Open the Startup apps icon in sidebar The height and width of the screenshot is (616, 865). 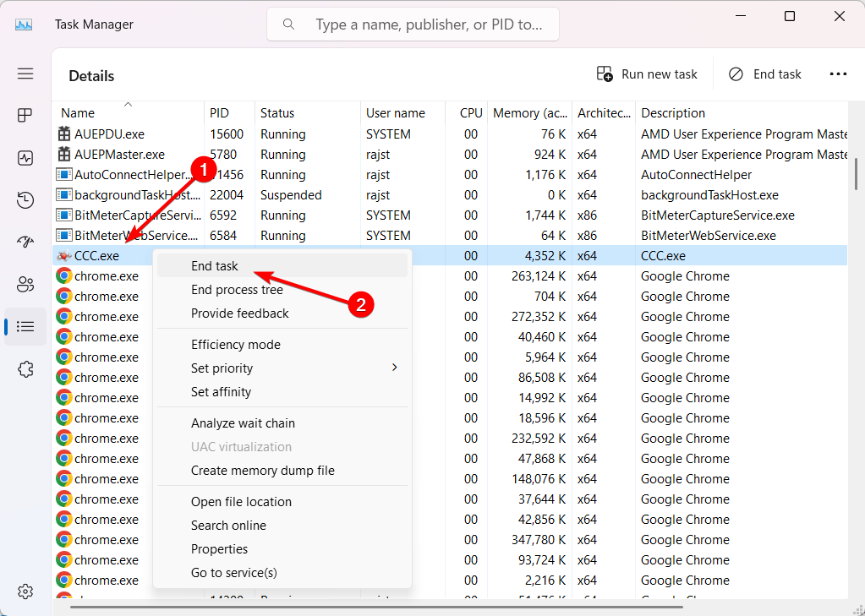pyautogui.click(x=25, y=242)
